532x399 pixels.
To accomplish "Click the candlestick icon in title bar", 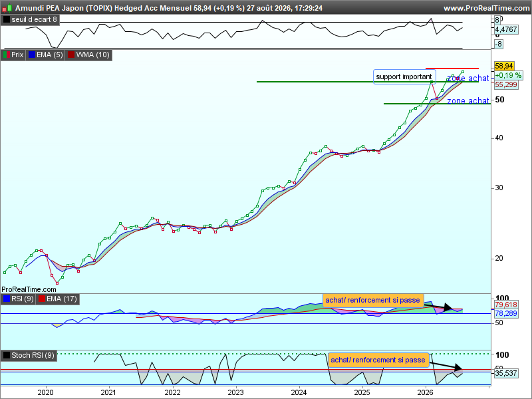I will [x=7, y=8].
